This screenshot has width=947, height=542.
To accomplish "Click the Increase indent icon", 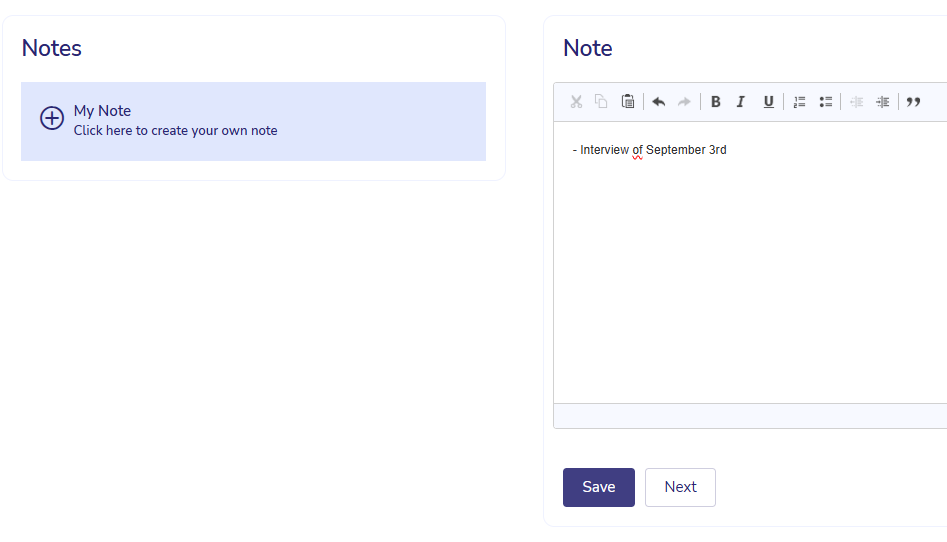I will [882, 102].
